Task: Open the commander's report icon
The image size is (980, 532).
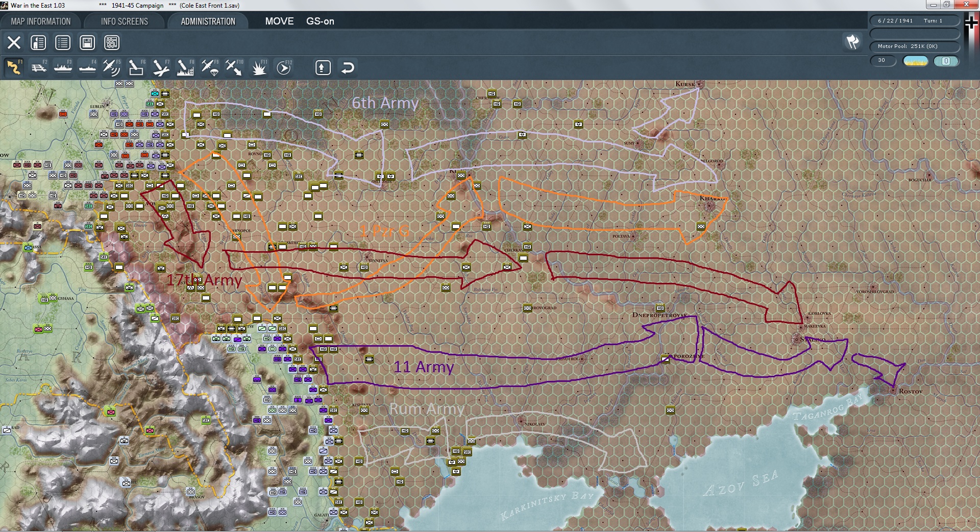Action: [x=38, y=42]
